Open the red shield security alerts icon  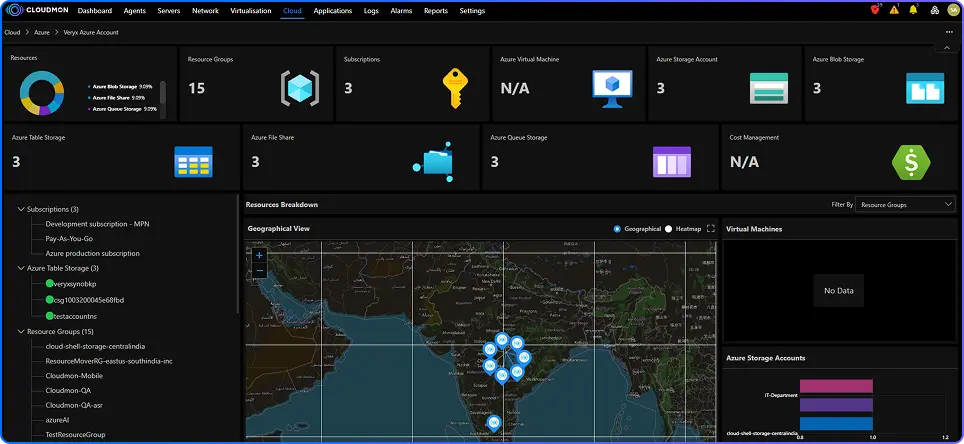pos(875,10)
